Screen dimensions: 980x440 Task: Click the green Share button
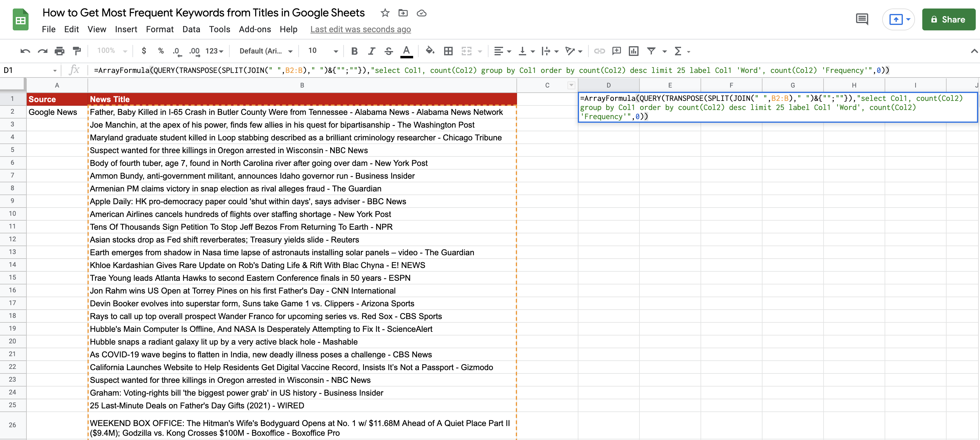(948, 19)
